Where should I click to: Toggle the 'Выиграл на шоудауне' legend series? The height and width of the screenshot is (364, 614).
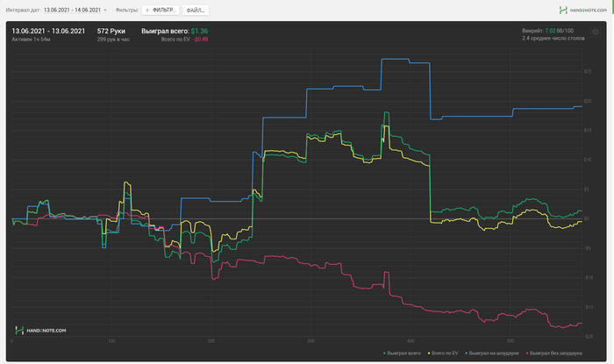click(492, 353)
